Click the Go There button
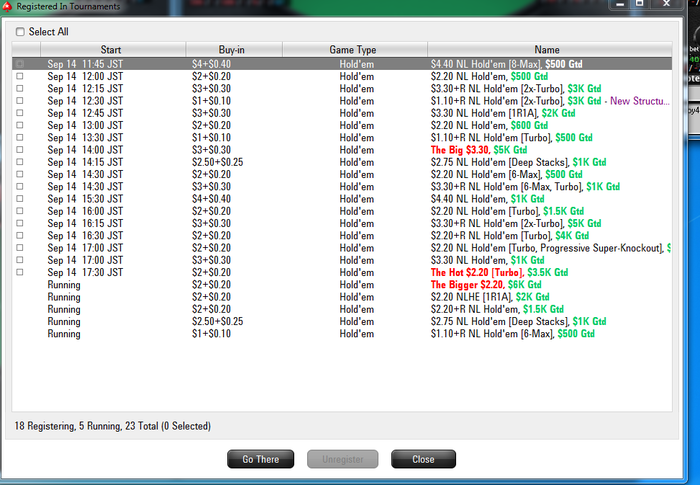This screenshot has height=485, width=700. 261,459
